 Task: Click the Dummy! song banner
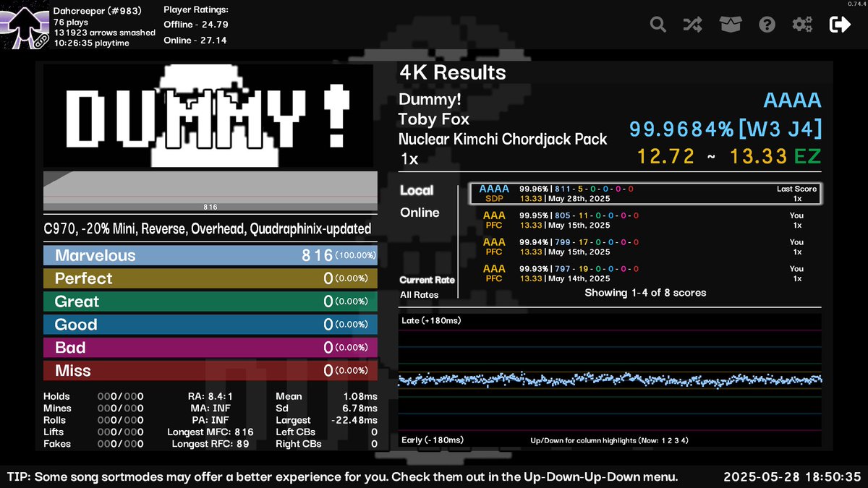pyautogui.click(x=208, y=116)
